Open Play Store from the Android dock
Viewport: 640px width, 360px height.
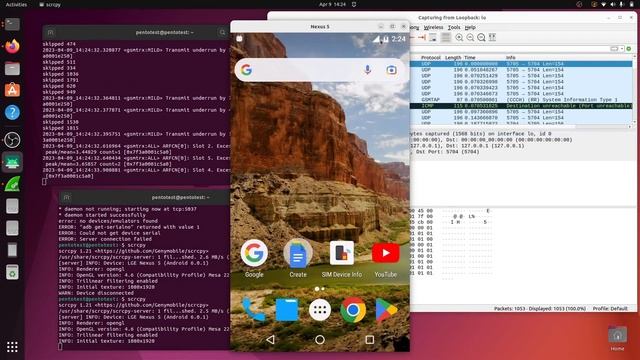pos(386,310)
